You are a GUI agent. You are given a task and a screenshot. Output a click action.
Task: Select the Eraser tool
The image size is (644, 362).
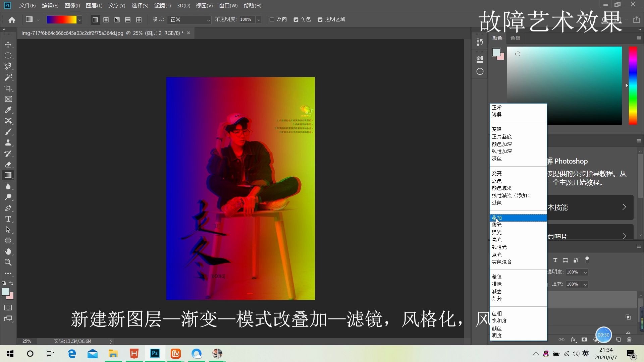pyautogui.click(x=8, y=165)
